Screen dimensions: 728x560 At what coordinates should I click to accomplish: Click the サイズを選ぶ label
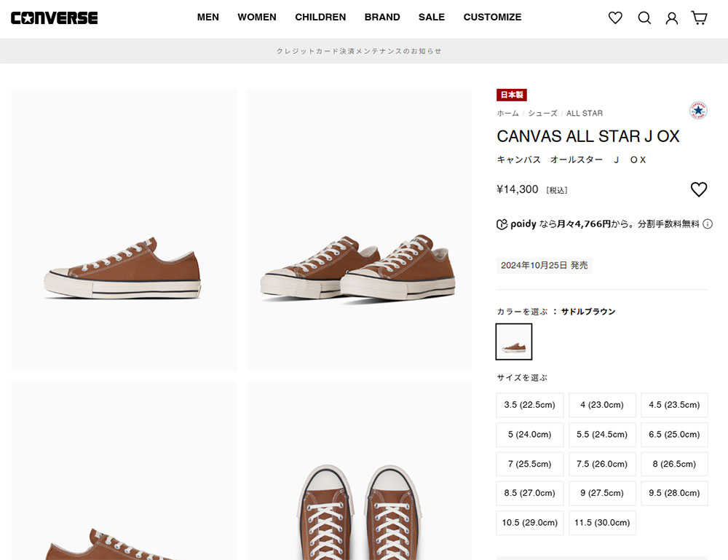pyautogui.click(x=522, y=378)
